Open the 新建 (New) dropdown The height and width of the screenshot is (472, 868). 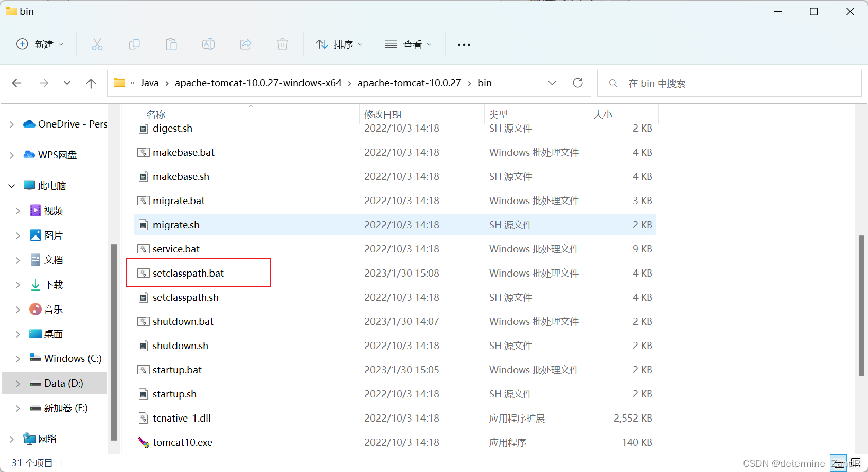pyautogui.click(x=40, y=44)
